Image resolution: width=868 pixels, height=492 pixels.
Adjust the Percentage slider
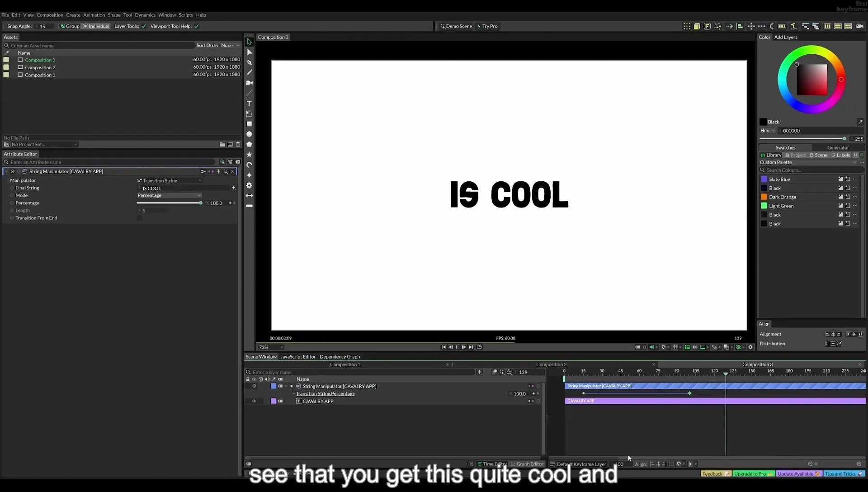(x=170, y=203)
